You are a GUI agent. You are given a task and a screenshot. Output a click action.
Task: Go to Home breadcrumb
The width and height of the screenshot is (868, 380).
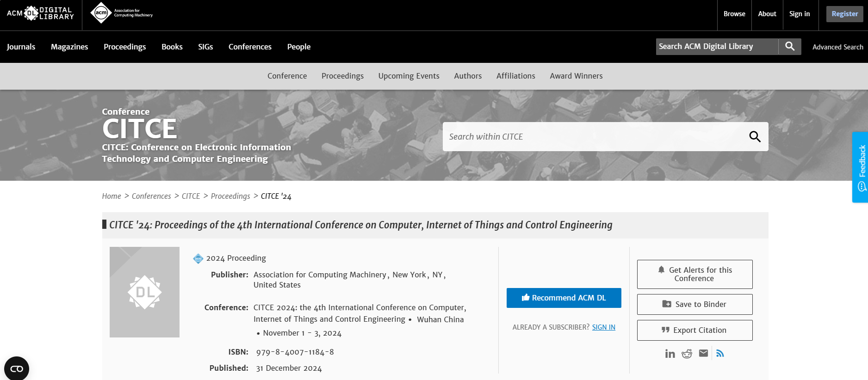click(x=112, y=196)
